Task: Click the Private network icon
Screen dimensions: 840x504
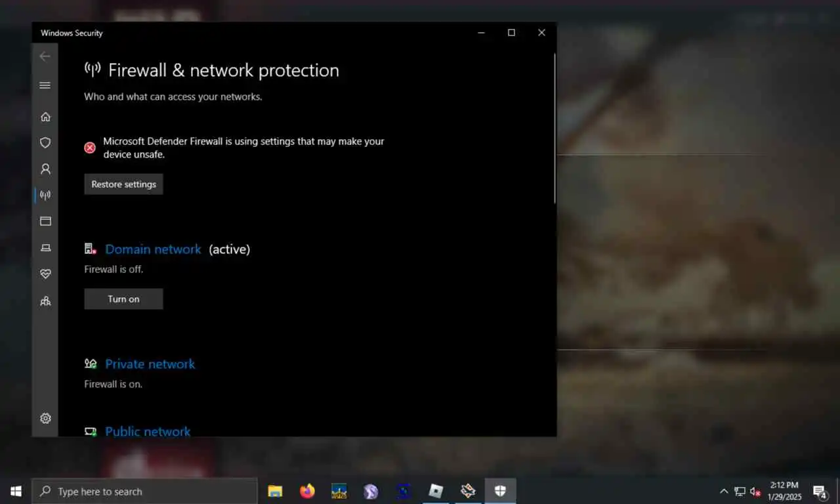Action: click(x=91, y=364)
